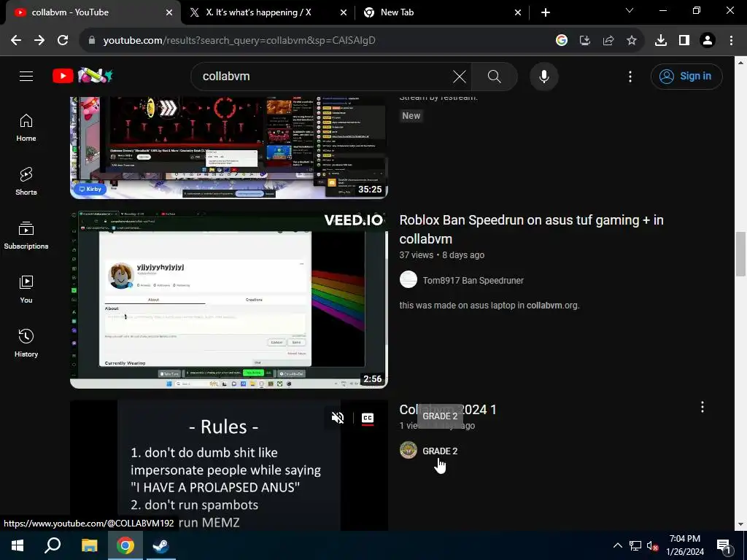
Task: Click the New badge
Action: coord(411,116)
